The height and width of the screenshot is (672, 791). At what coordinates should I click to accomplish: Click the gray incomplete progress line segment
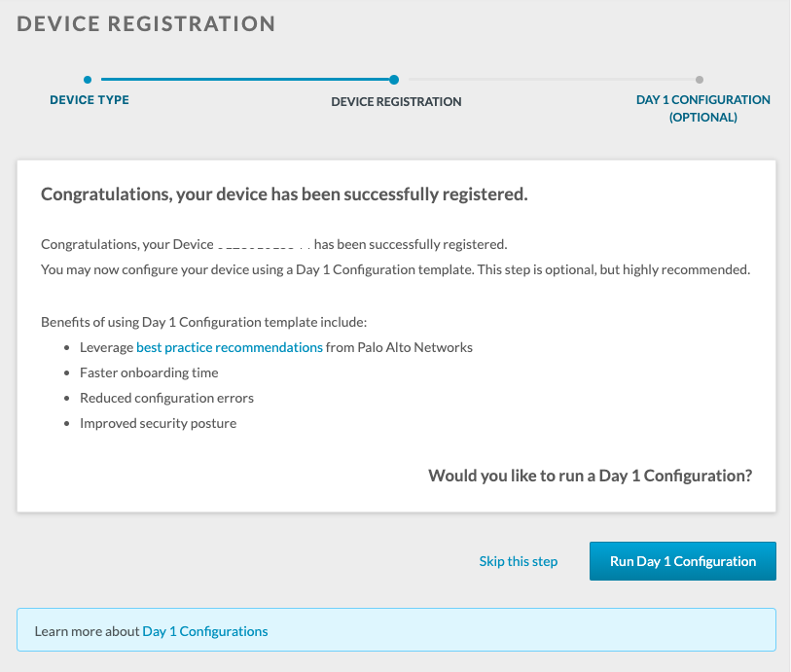tap(550, 81)
